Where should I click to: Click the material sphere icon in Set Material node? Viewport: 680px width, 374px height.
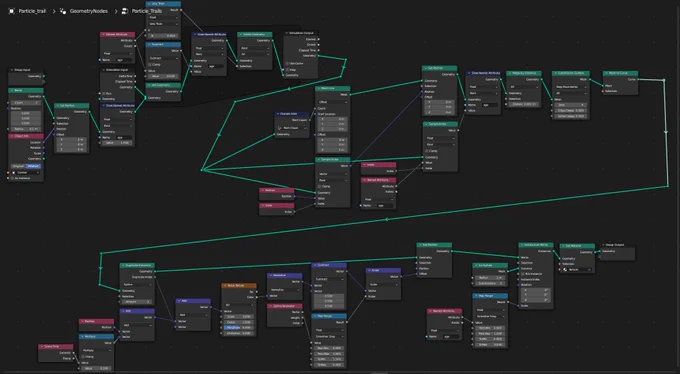565,269
